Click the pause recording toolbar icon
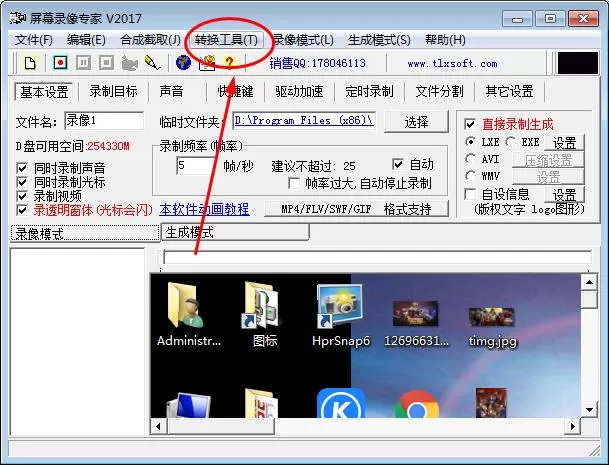The width and height of the screenshot is (609, 465). 83,63
